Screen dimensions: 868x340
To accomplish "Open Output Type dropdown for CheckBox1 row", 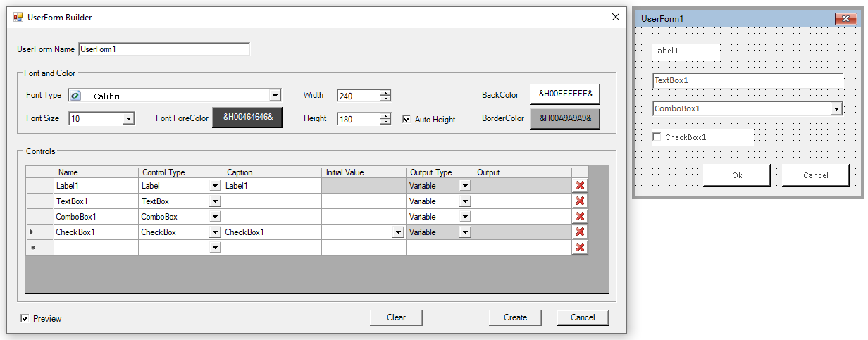I will click(x=465, y=232).
